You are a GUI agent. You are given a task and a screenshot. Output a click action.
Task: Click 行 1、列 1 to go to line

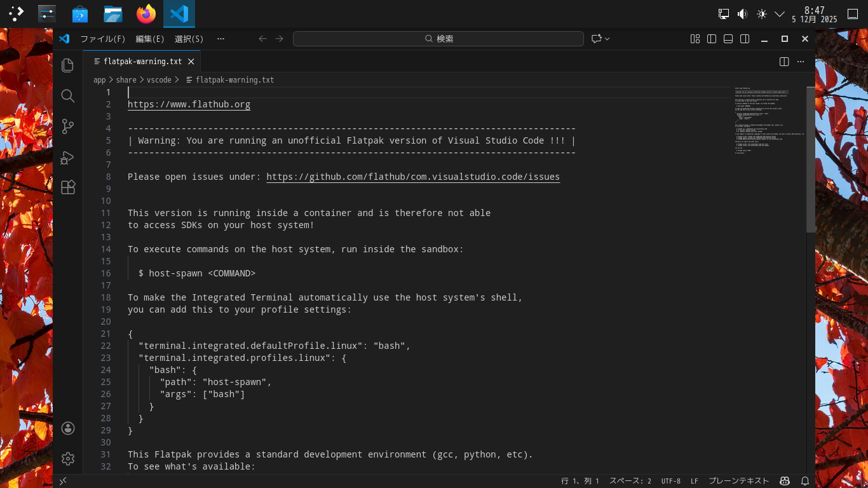tap(580, 481)
